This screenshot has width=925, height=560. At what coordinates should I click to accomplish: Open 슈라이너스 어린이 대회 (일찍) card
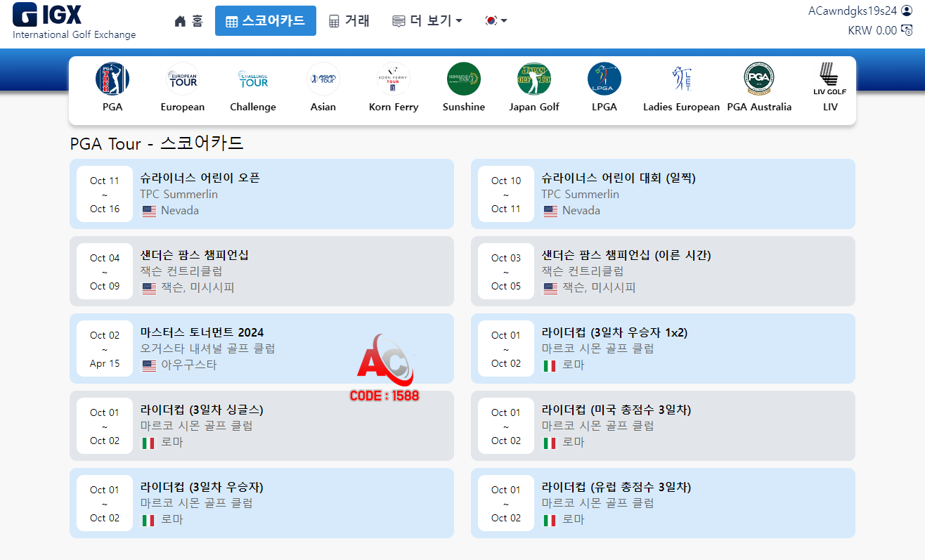tap(663, 194)
